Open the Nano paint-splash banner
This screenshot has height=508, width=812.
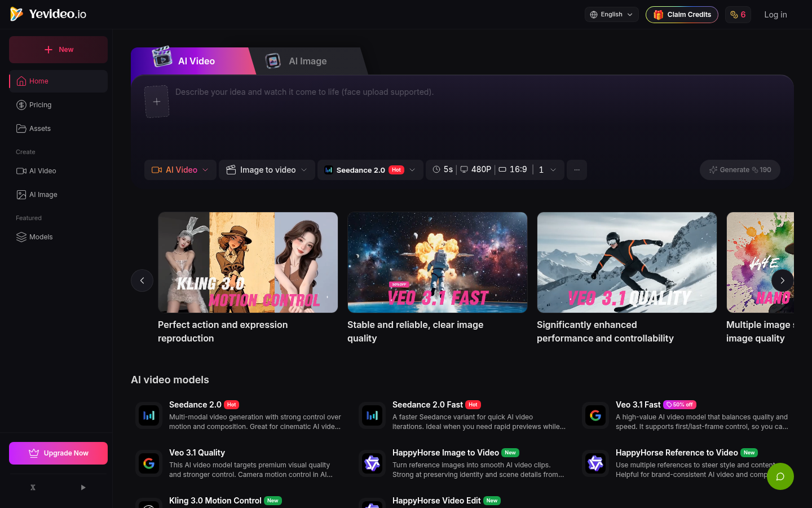tap(760, 262)
